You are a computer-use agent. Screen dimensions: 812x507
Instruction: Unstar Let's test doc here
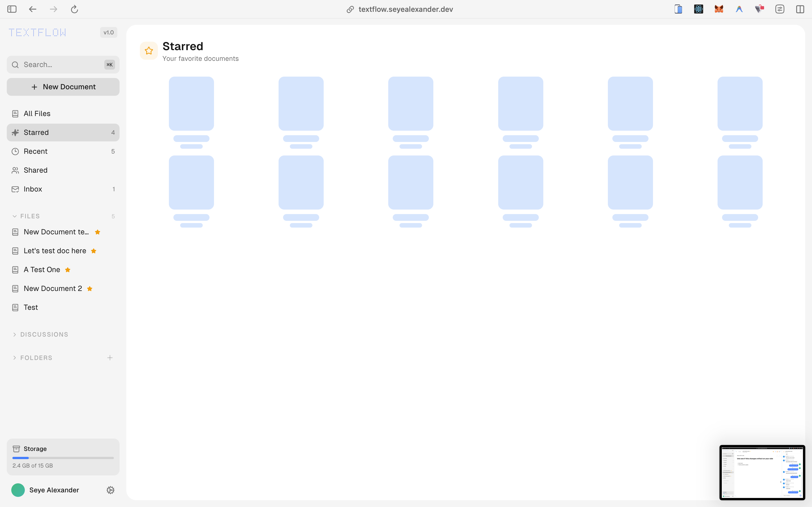[94, 251]
